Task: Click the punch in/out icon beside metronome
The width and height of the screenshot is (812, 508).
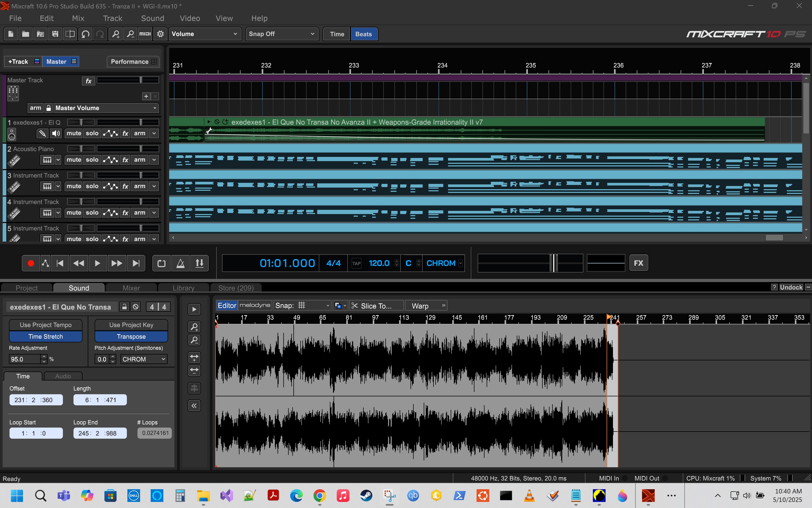Action: pyautogui.click(x=200, y=263)
